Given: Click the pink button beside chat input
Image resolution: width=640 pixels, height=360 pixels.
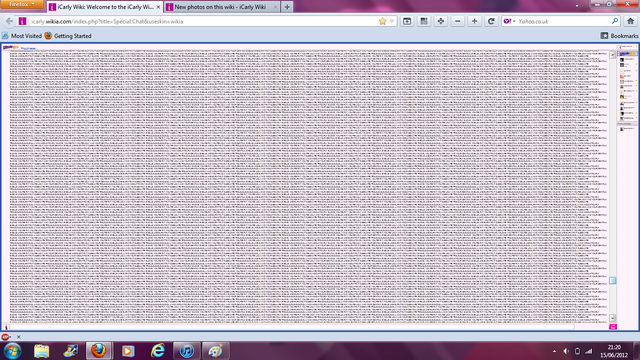Looking at the screenshot, I should pos(613,327).
